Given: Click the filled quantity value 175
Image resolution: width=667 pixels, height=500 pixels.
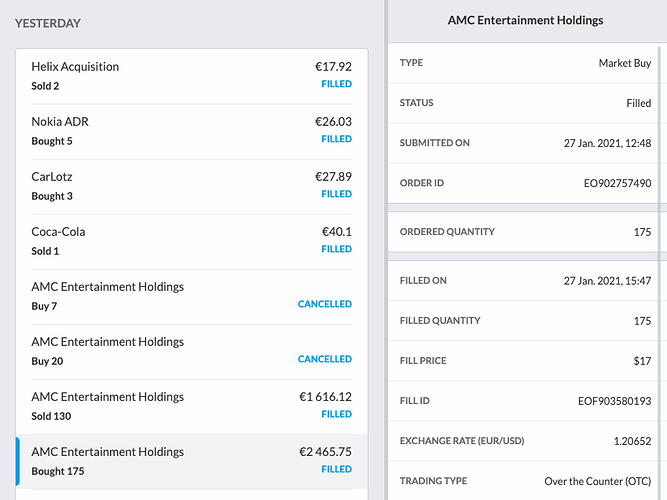Looking at the screenshot, I should coord(642,321).
